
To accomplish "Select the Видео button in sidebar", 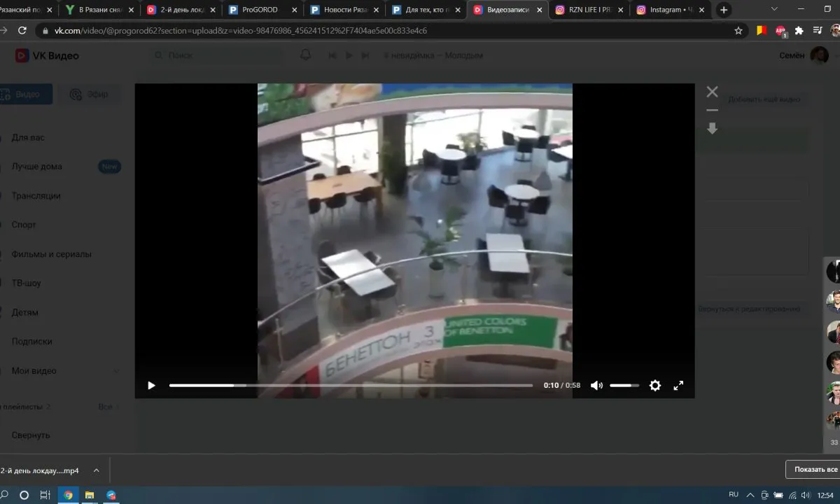I will tap(26, 94).
